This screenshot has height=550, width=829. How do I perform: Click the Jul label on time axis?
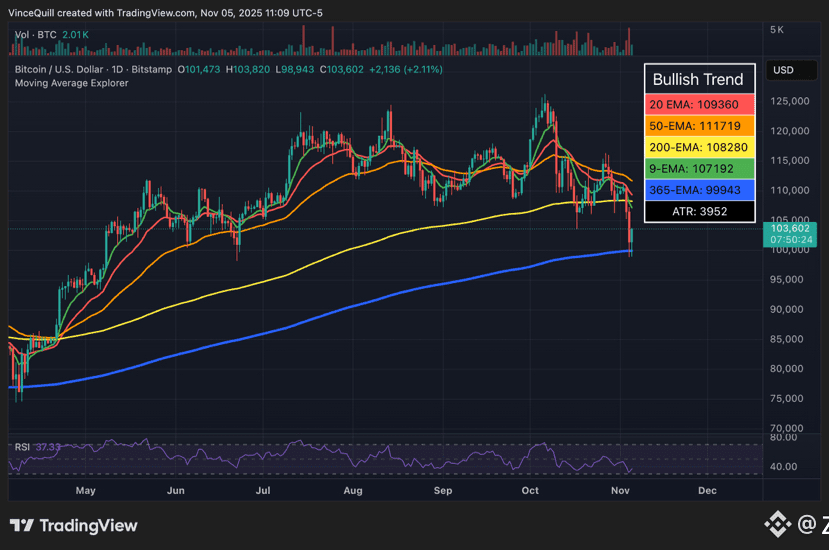(264, 491)
